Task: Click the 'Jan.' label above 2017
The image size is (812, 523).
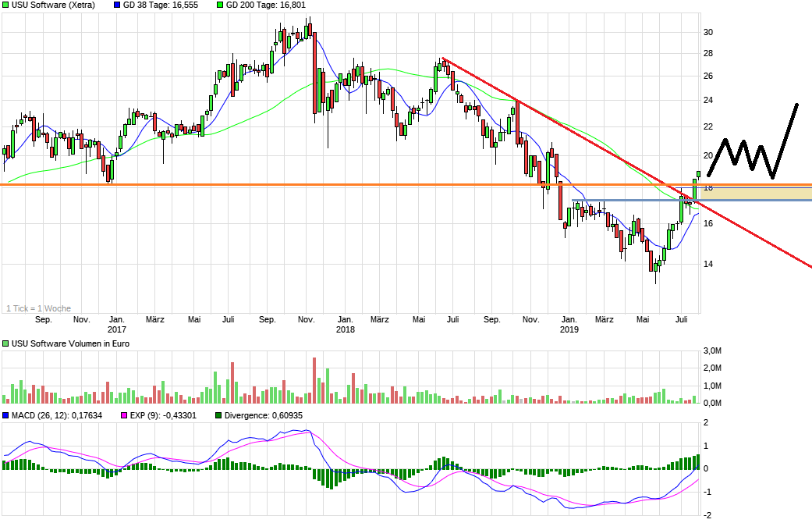Action: (116, 319)
